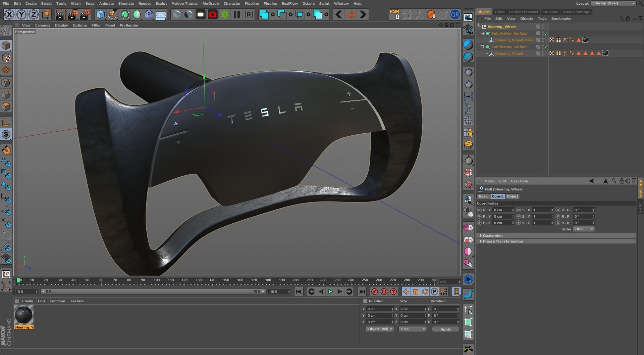Select the Magnet tool in left palette
Screen dimensions: 644x355
point(6,150)
